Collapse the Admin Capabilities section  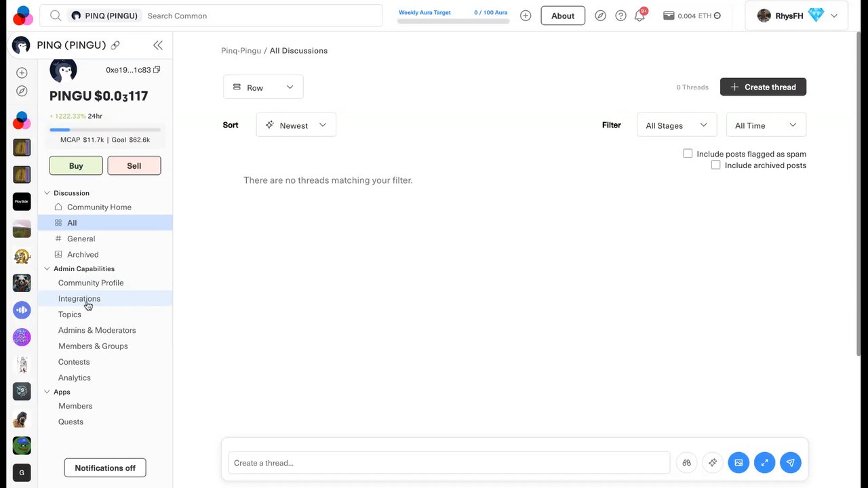coord(47,269)
